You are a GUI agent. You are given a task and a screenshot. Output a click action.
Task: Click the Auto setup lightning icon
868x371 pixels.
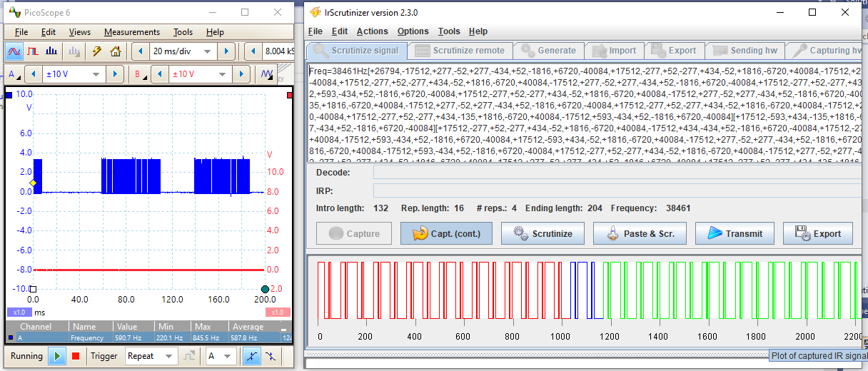(x=97, y=51)
